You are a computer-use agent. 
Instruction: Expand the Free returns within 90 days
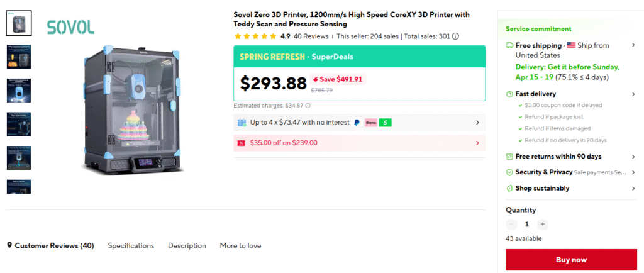pos(633,157)
